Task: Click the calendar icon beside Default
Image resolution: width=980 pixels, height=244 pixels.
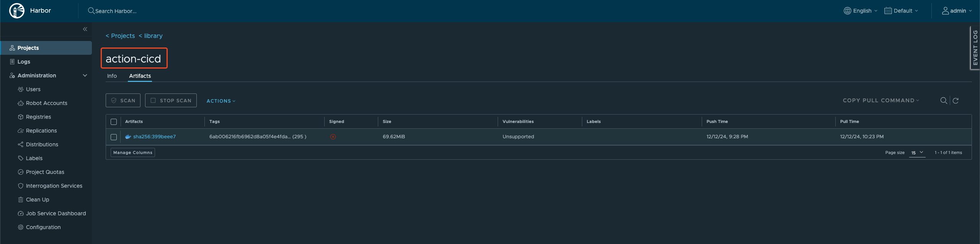Action: pyautogui.click(x=888, y=11)
